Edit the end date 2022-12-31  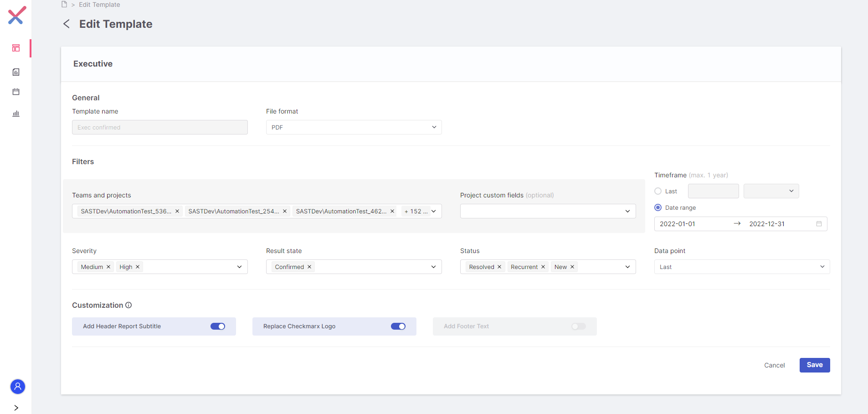pyautogui.click(x=767, y=224)
